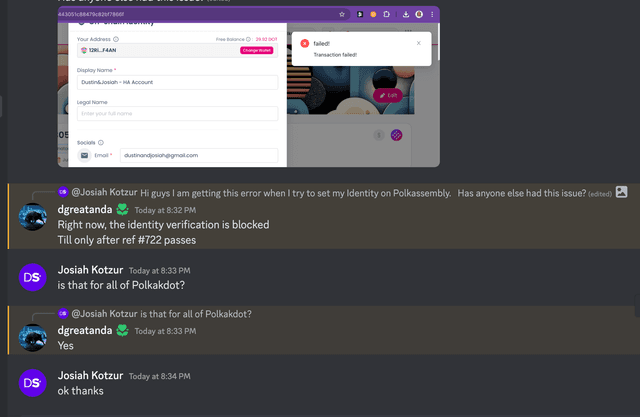The width and height of the screenshot is (640, 417).
Task: Click the pink Change Wallet button
Action: coord(256,50)
